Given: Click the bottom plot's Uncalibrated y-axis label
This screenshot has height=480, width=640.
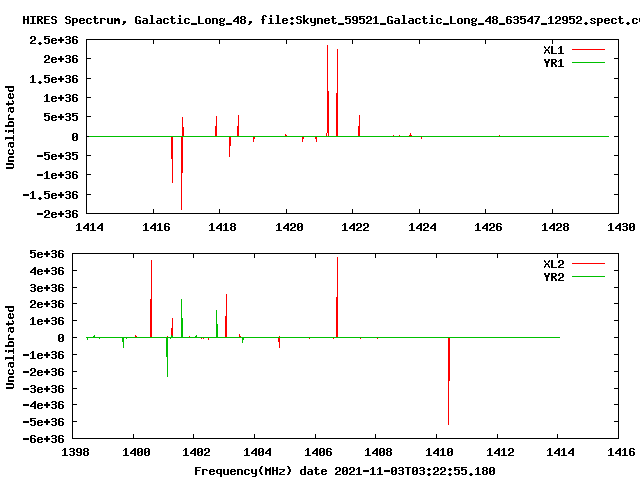Looking at the screenshot, I should click(10, 347).
